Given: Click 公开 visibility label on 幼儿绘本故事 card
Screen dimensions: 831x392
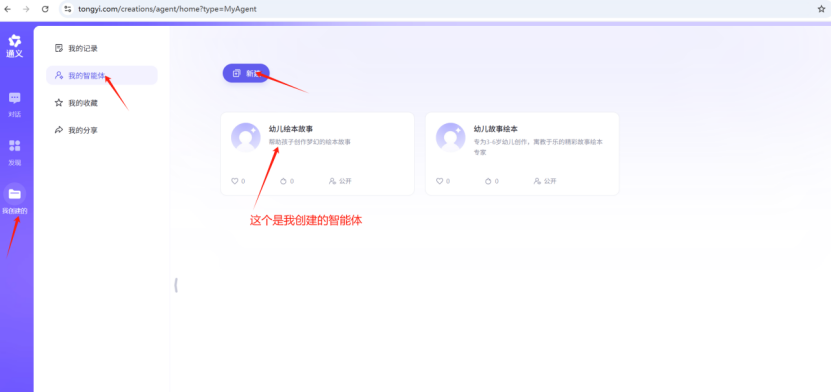Looking at the screenshot, I should pyautogui.click(x=345, y=181).
